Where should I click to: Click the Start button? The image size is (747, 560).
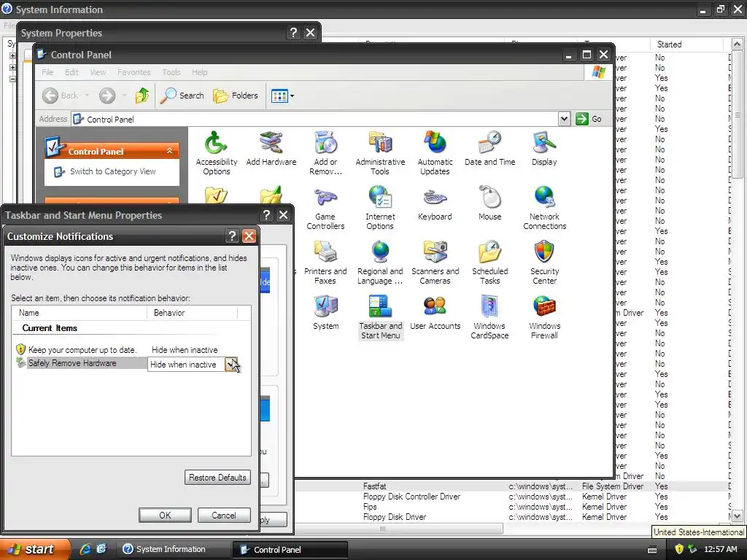click(35, 549)
